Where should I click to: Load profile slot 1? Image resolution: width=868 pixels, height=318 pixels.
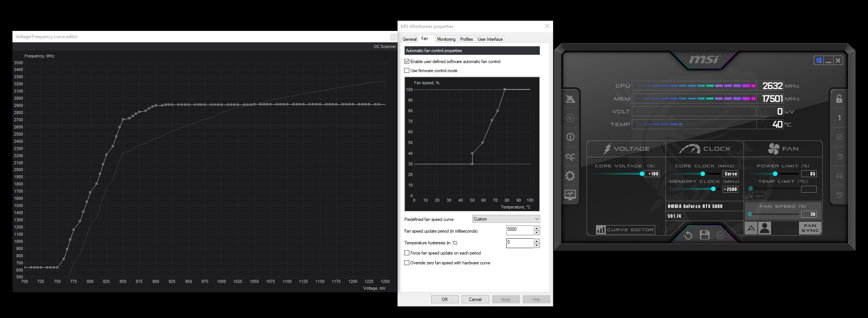pos(839,118)
